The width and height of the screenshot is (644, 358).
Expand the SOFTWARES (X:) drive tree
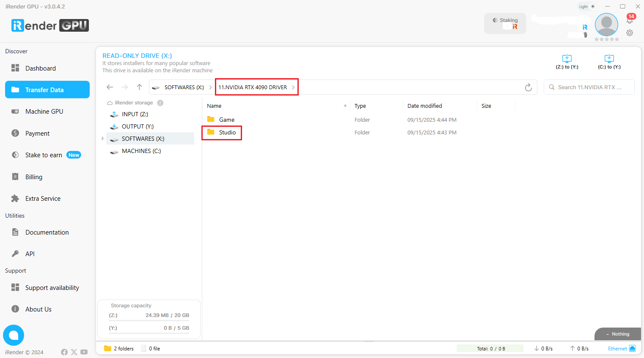(x=103, y=138)
